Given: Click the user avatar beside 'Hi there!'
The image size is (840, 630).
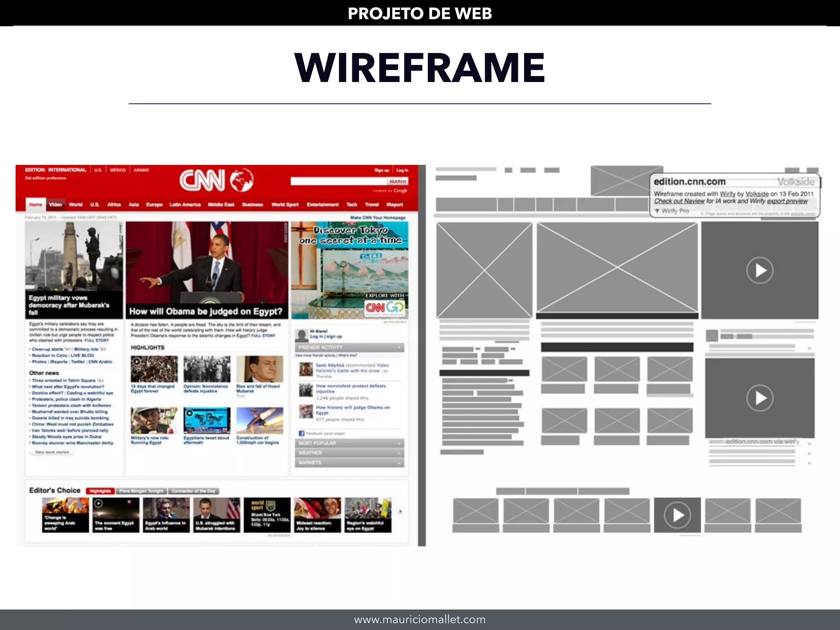Looking at the screenshot, I should pos(301,335).
